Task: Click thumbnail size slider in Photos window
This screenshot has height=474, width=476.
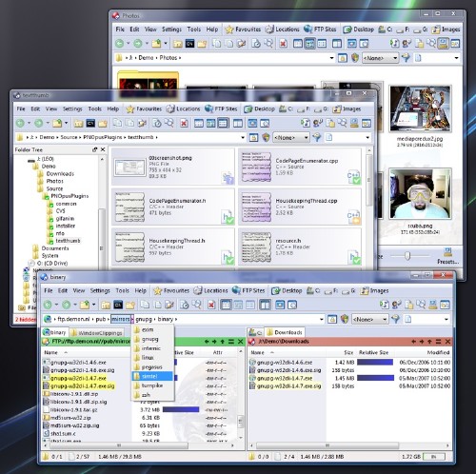Action: (407, 256)
